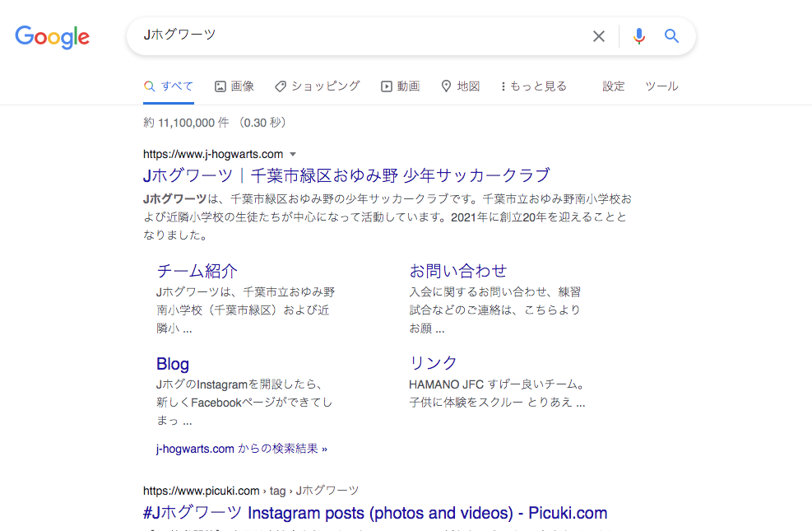Click the magnifier icon in すべて tab
This screenshot has height=531, width=812.
149,86
